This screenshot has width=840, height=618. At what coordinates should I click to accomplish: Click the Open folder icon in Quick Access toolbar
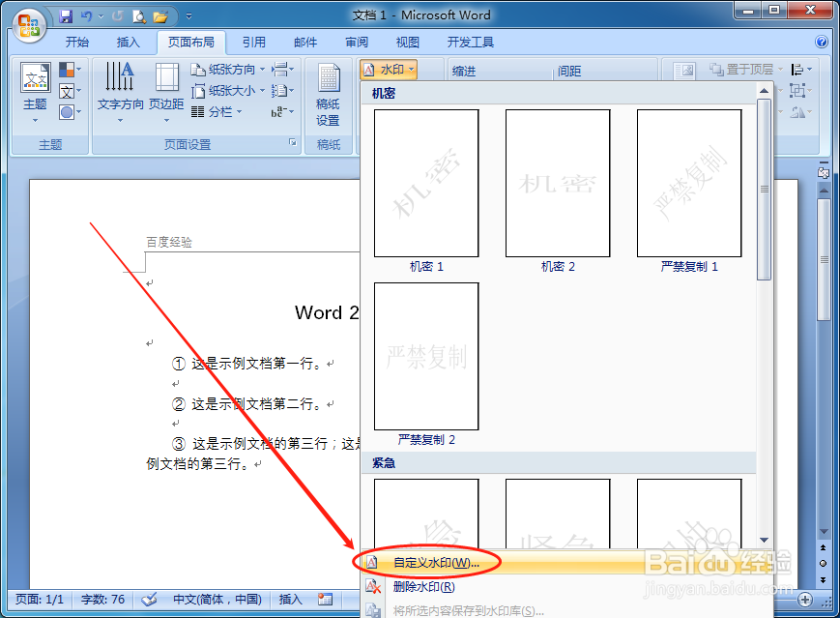[x=160, y=16]
